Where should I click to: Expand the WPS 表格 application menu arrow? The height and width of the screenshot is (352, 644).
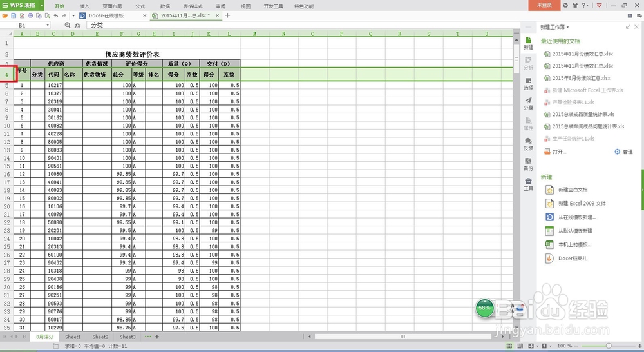pos(41,5)
